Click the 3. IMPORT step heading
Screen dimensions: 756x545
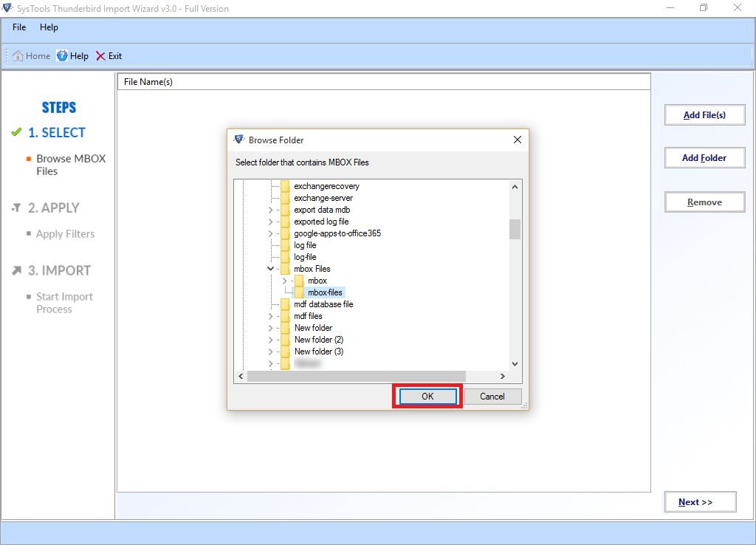click(59, 270)
